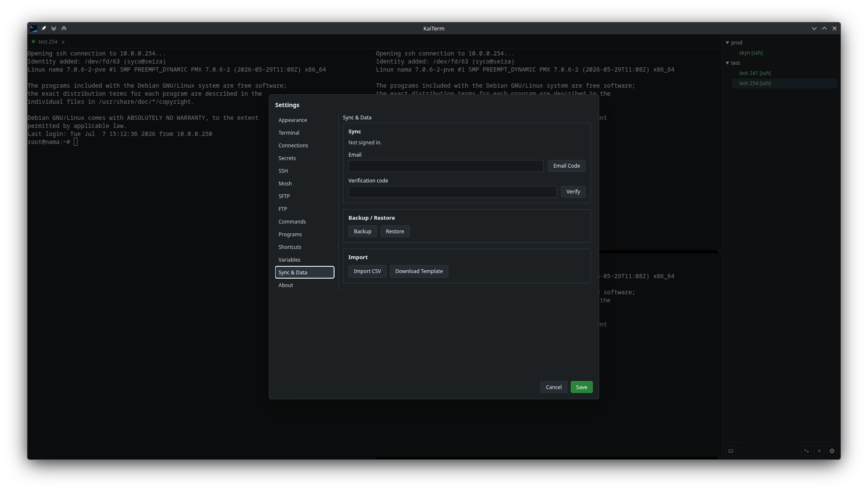Open settings with the gear icon
The image size is (868, 492).
[x=832, y=451]
